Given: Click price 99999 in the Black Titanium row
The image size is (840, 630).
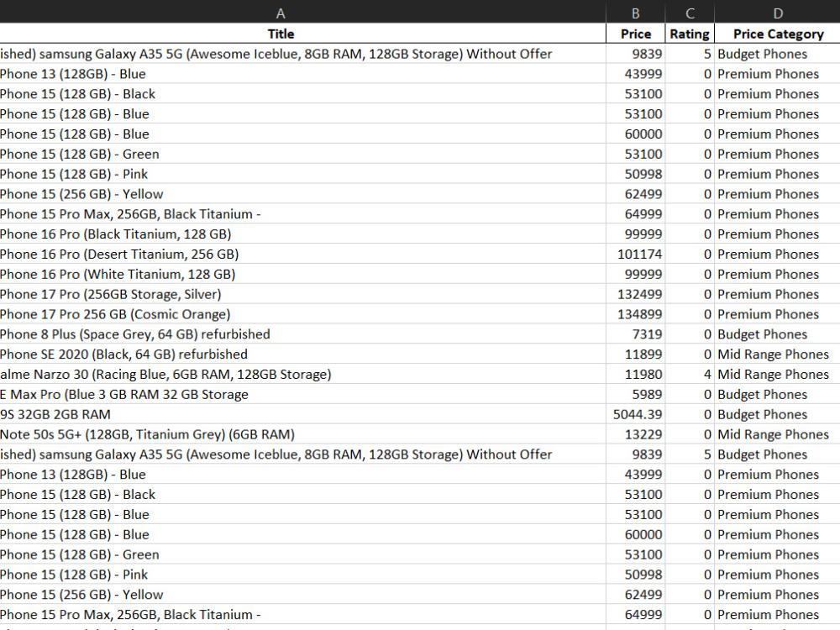Looking at the screenshot, I should (635, 234).
